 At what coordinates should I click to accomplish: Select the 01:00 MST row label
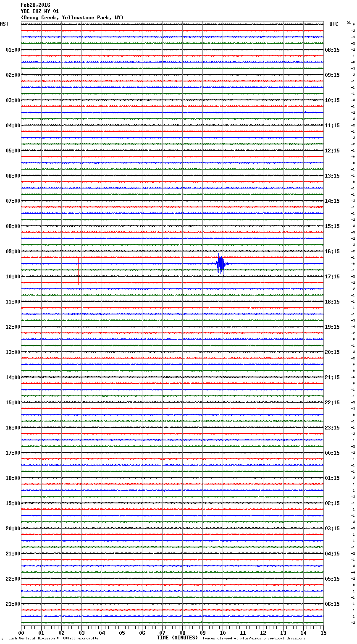point(13,50)
